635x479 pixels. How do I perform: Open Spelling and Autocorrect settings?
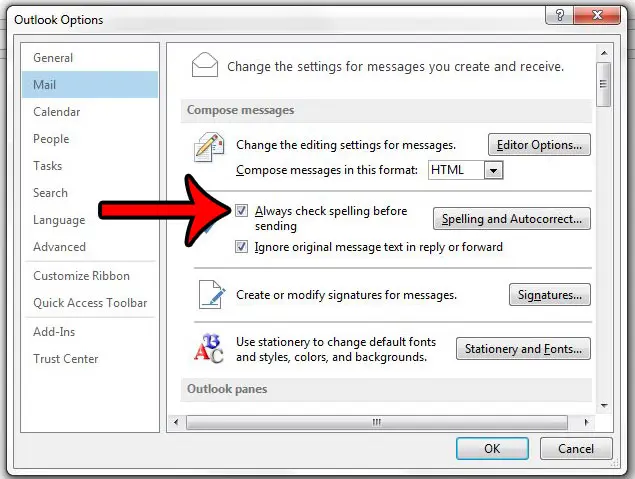click(x=511, y=219)
